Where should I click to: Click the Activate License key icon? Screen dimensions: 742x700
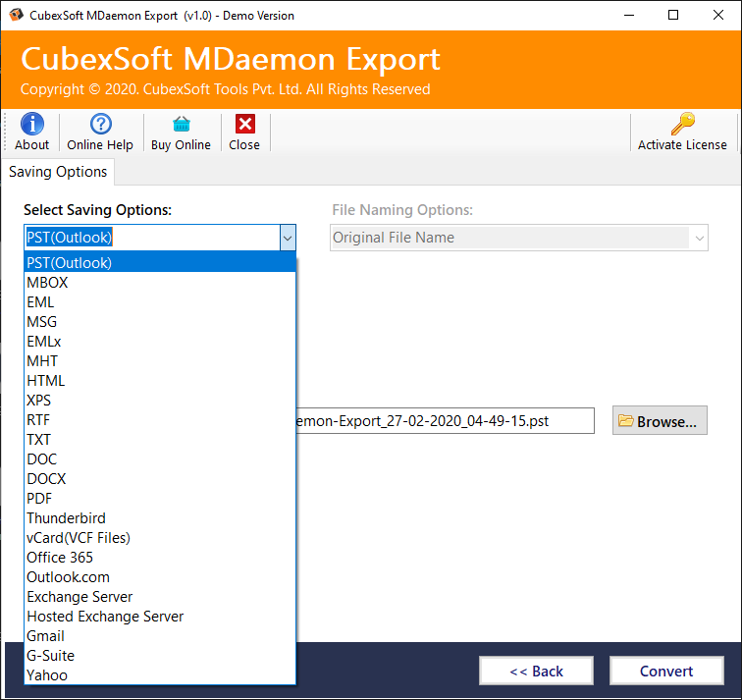point(682,125)
